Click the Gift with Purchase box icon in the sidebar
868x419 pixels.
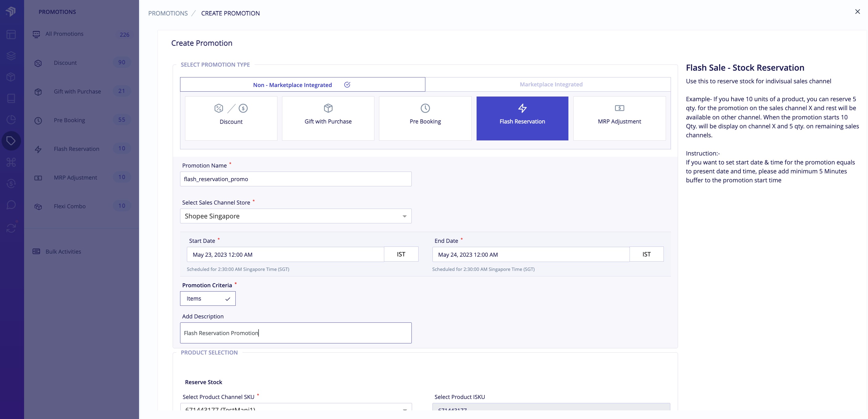coord(38,92)
